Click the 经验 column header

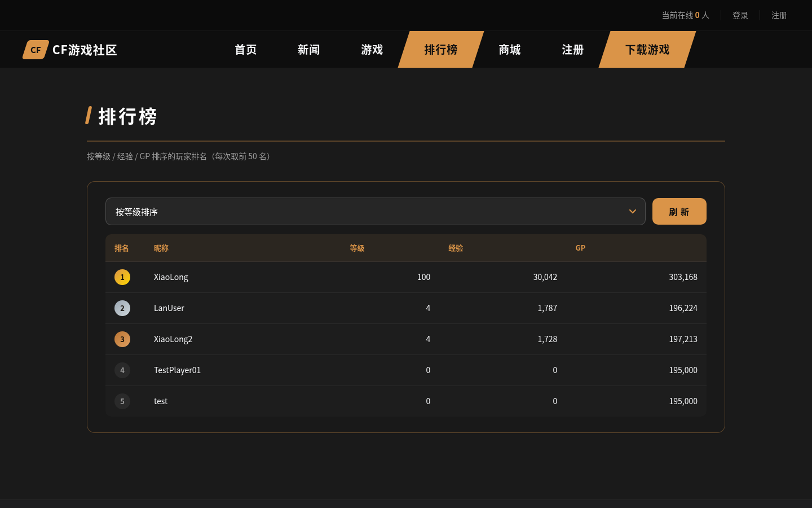tap(456, 248)
